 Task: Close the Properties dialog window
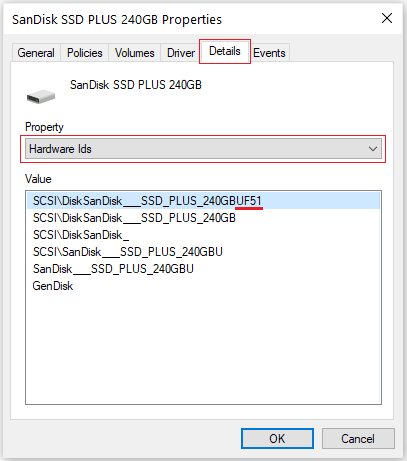[387, 18]
